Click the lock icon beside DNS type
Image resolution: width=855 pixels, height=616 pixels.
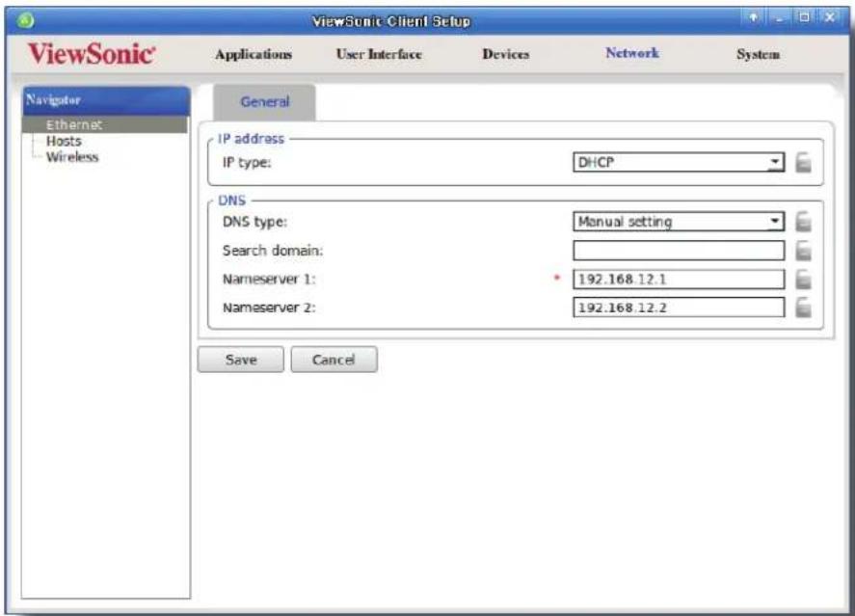(803, 222)
